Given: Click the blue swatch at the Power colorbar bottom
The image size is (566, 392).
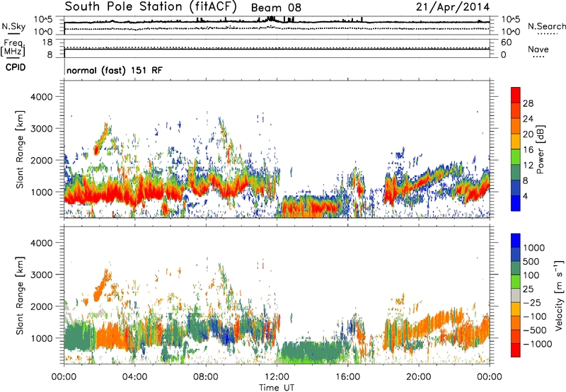Looking at the screenshot, I should (x=516, y=203).
